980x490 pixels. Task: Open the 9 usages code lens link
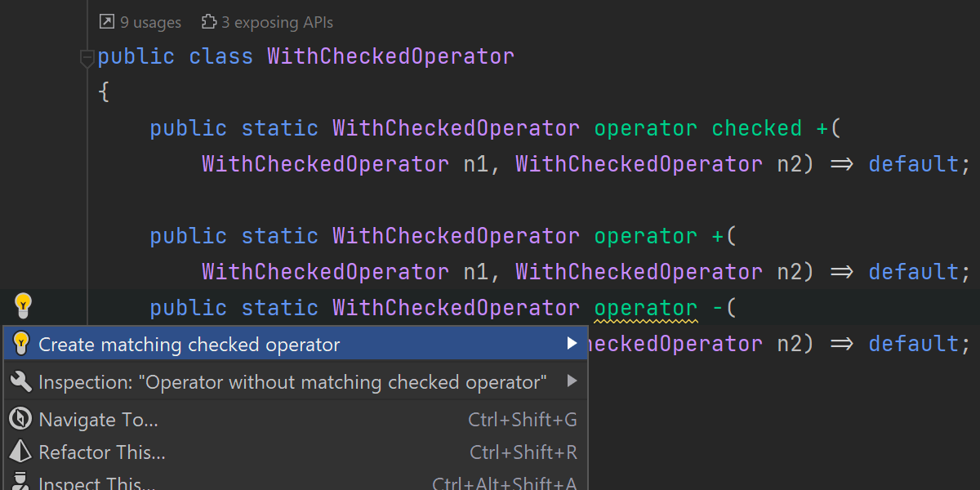(150, 22)
